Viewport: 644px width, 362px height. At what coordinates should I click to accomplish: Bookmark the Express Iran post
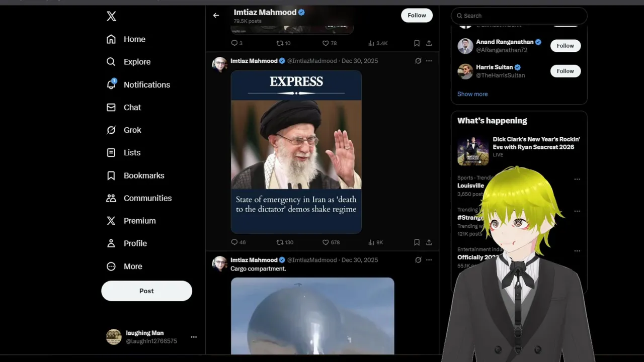(417, 242)
